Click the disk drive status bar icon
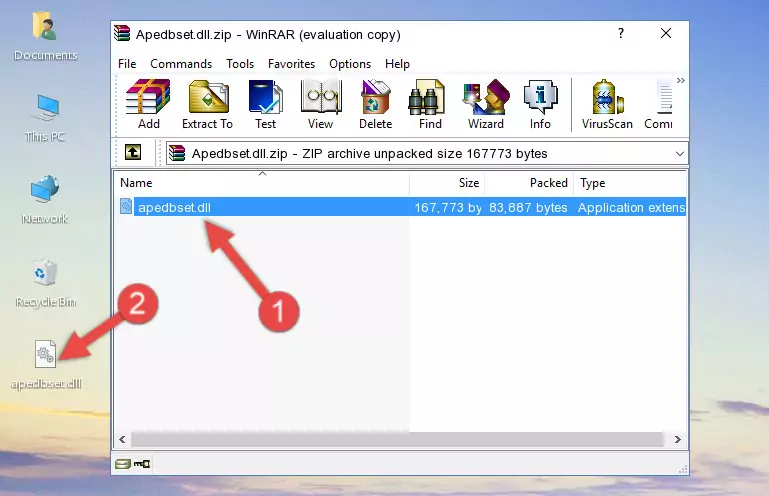This screenshot has width=769, height=496. [123, 464]
